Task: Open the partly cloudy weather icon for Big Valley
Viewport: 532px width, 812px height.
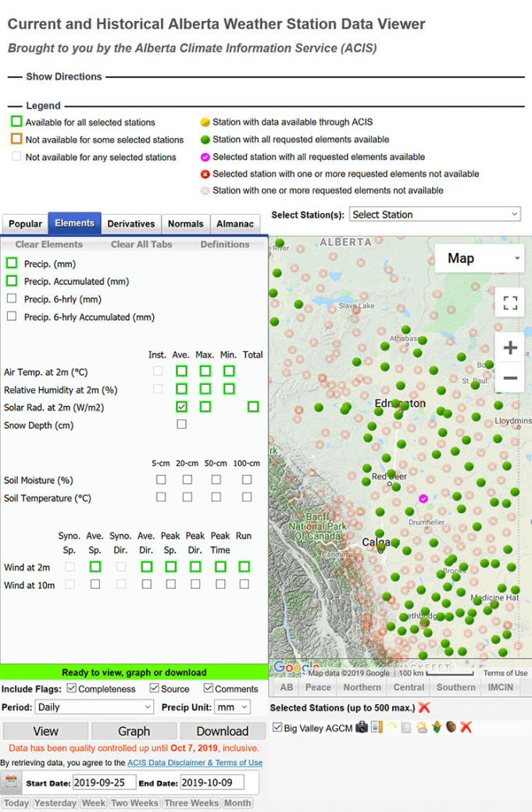Action: (x=422, y=728)
